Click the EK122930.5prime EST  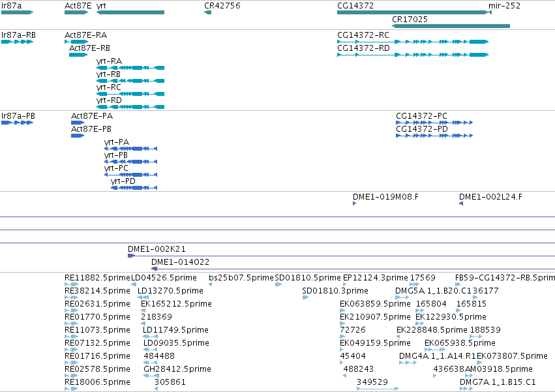tap(420, 324)
